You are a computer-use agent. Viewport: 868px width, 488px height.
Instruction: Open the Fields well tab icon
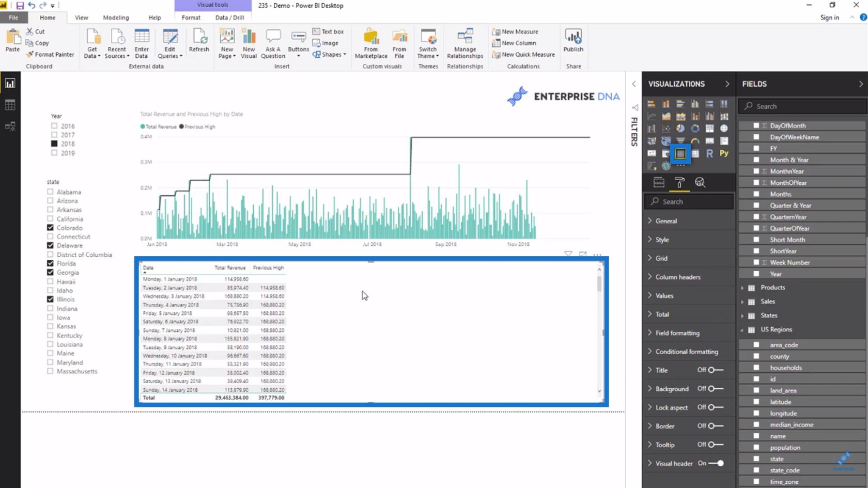(659, 182)
